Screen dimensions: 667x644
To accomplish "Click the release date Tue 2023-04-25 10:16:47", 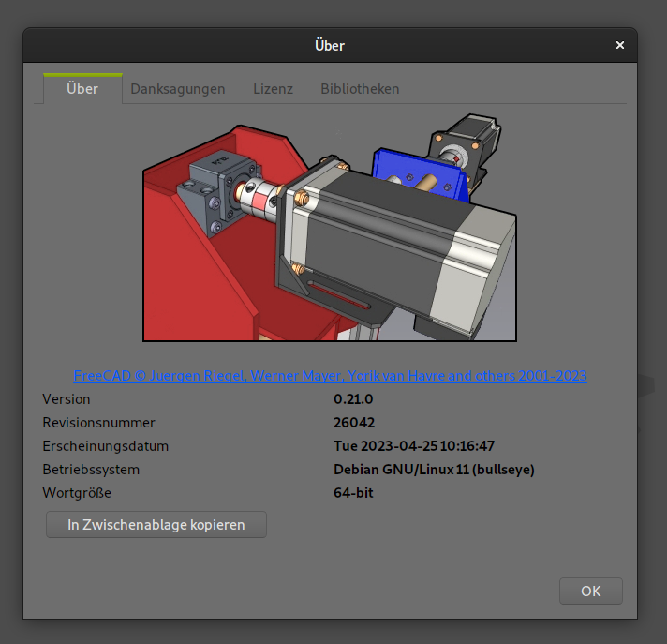I will 414,445.
